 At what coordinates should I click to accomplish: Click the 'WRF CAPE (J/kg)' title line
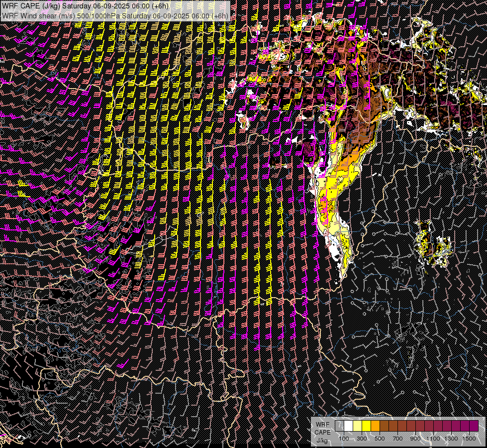[x=86, y=6]
